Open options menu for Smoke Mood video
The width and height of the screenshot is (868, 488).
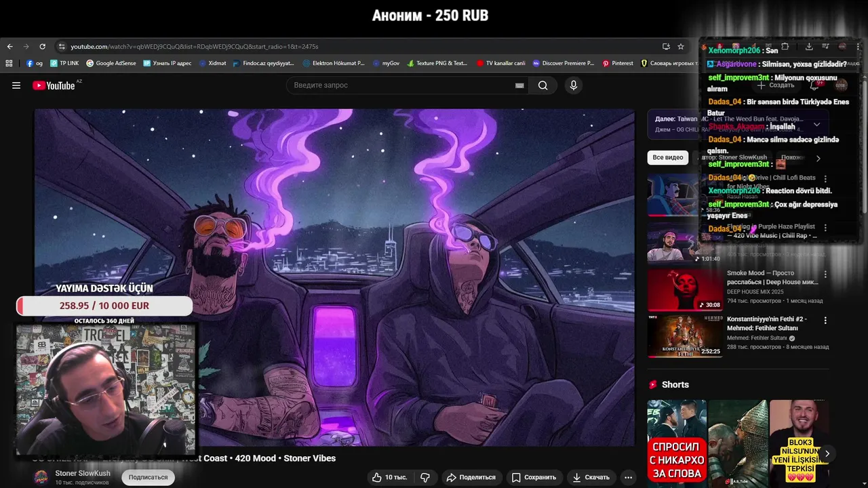click(x=825, y=274)
